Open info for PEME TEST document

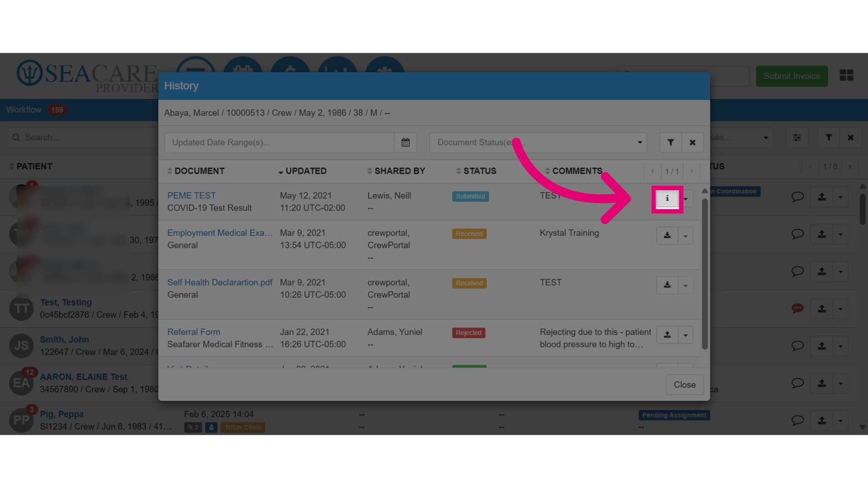[x=667, y=198]
